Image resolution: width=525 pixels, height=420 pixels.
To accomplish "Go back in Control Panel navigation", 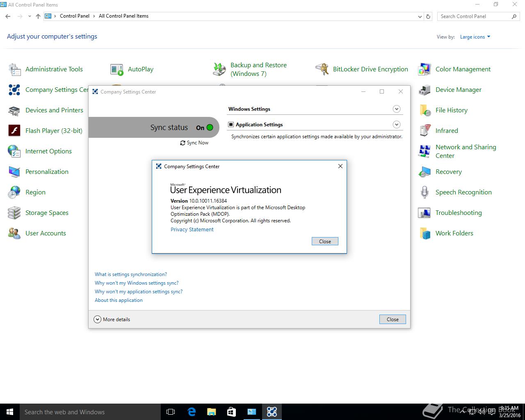I will [8, 16].
